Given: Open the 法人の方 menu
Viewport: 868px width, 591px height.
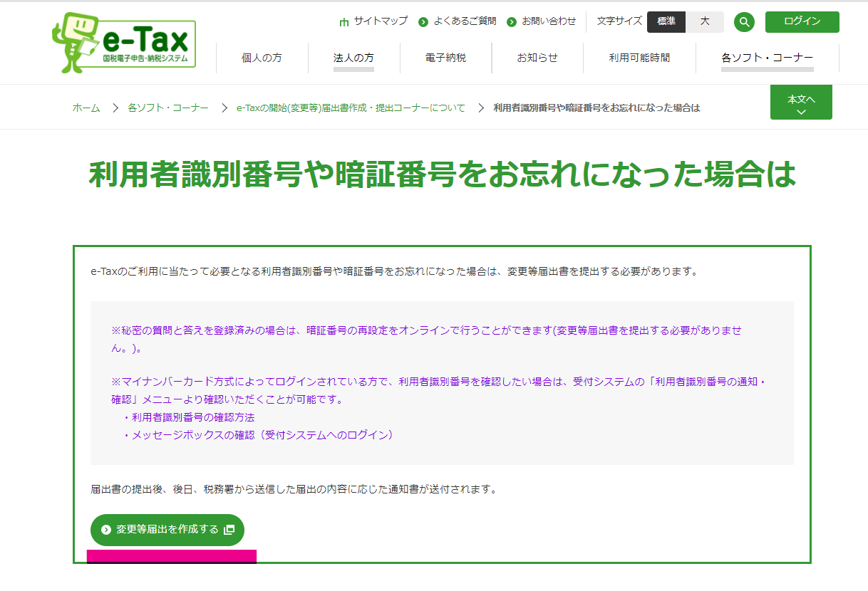Looking at the screenshot, I should (x=353, y=58).
